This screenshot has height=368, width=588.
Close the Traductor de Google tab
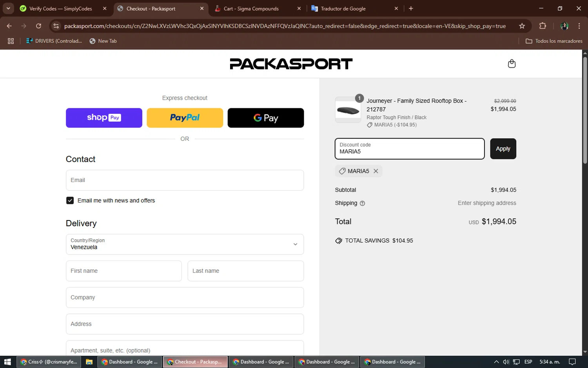pos(396,8)
